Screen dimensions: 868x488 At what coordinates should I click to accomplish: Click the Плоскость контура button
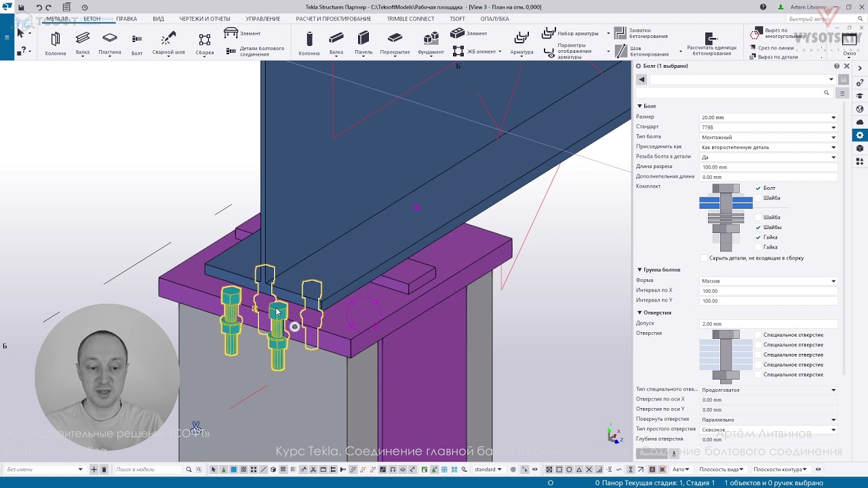[780, 469]
